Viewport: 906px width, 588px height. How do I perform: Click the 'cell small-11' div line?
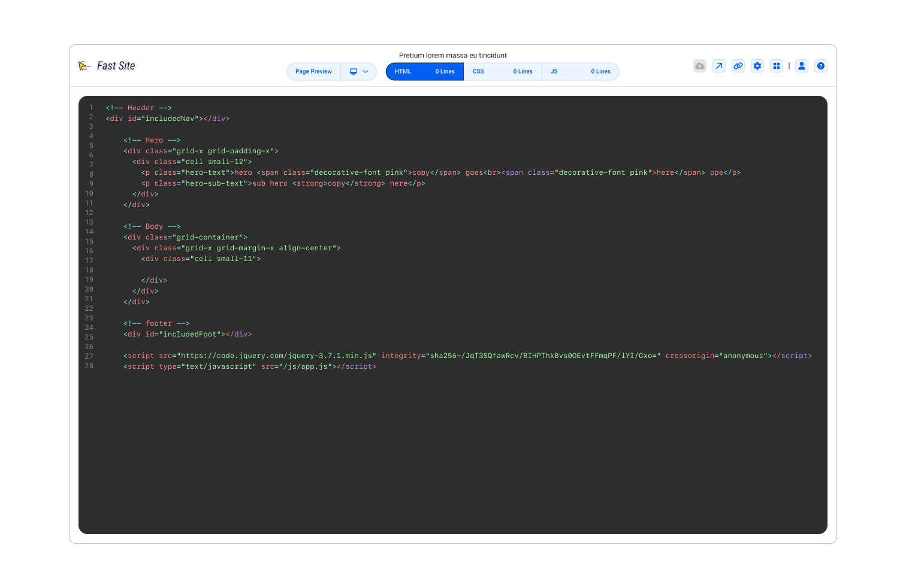click(201, 259)
